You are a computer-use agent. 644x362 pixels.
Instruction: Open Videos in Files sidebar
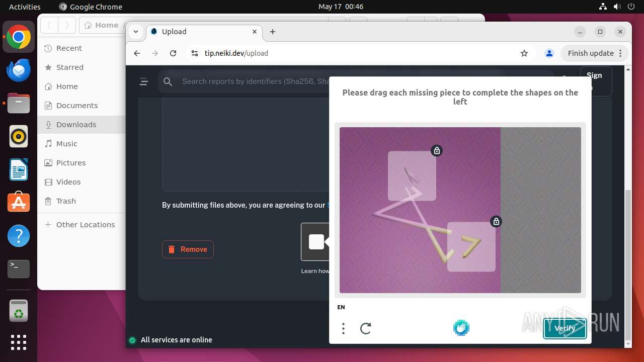pyautogui.click(x=82, y=182)
